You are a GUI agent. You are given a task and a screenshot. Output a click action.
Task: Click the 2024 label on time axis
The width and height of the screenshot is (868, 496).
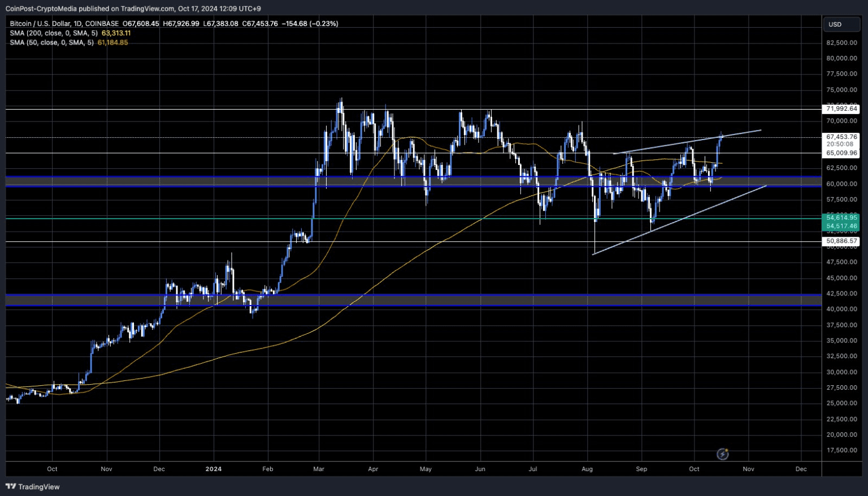[x=214, y=469]
